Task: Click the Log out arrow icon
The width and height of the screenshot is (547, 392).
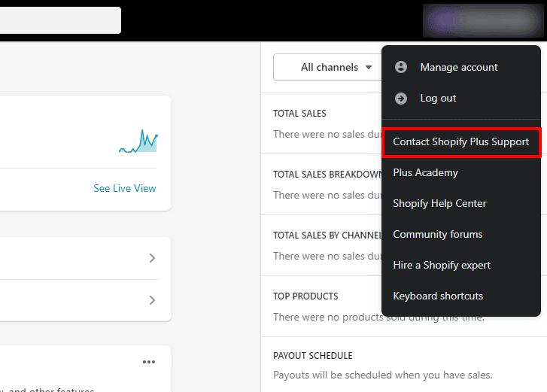Action: [x=401, y=99]
